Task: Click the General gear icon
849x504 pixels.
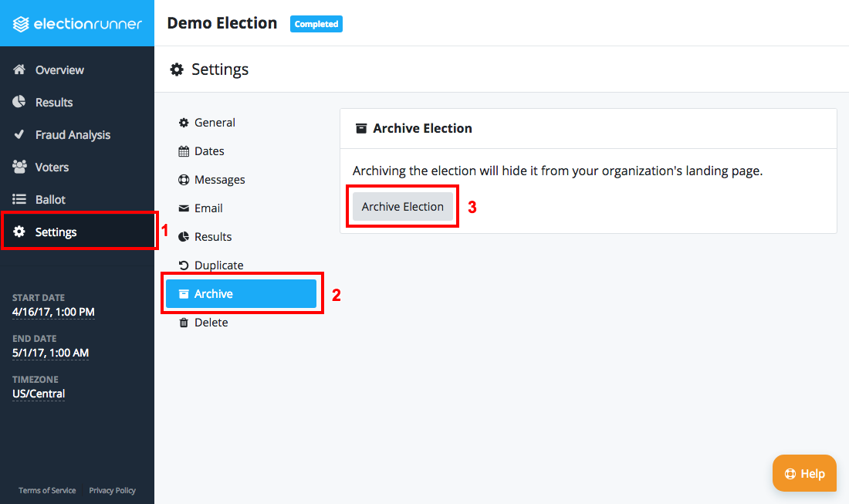Action: (x=184, y=123)
